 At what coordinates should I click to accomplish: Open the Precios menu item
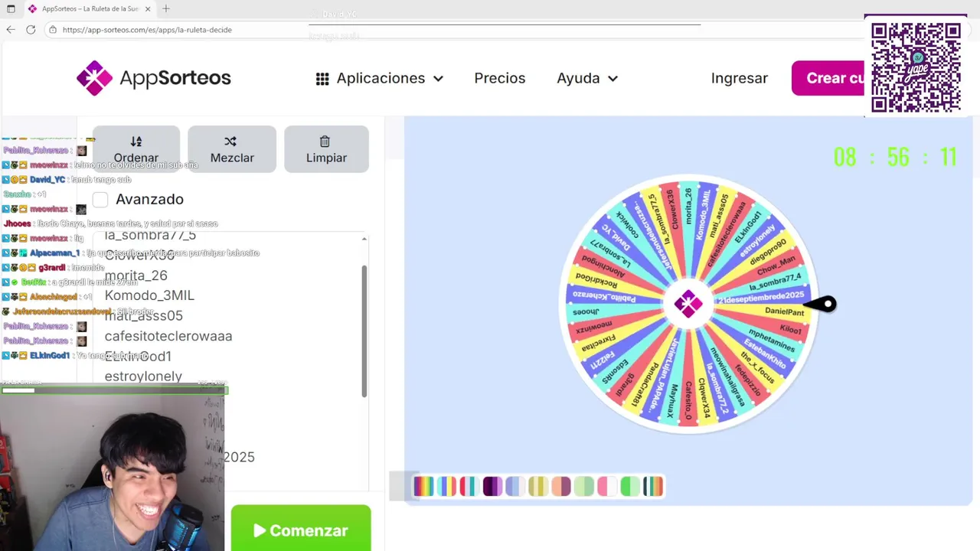click(x=499, y=78)
